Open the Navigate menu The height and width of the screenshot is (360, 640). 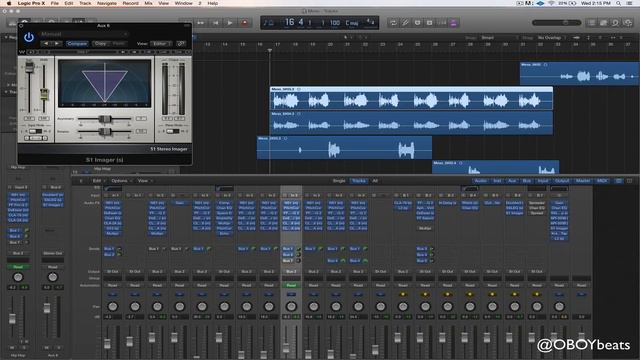pos(107,3)
